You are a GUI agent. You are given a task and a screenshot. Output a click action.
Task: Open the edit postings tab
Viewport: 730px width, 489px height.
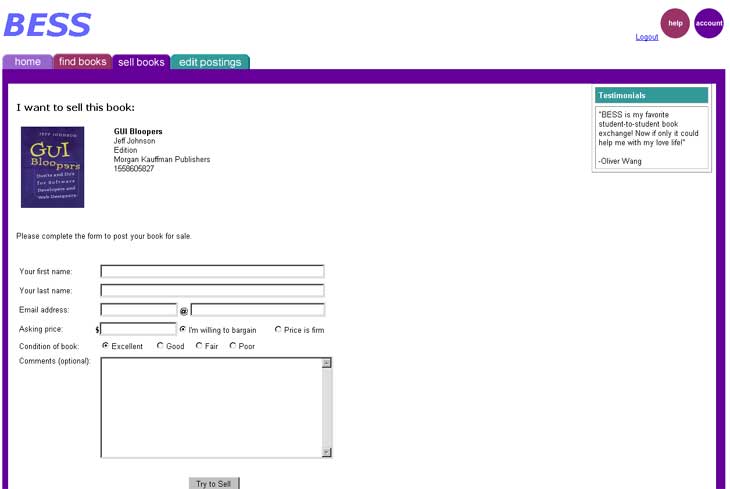point(210,62)
